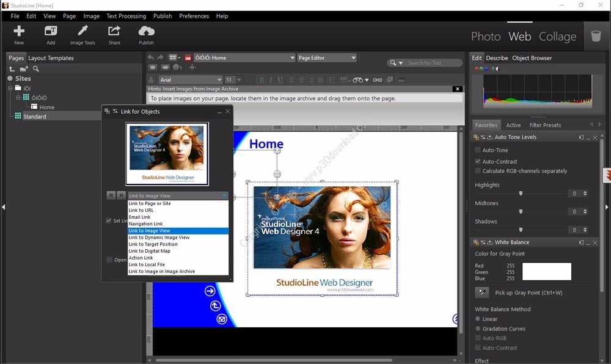Close the Hints bar with X
The height and width of the screenshot is (364, 611).
click(458, 89)
